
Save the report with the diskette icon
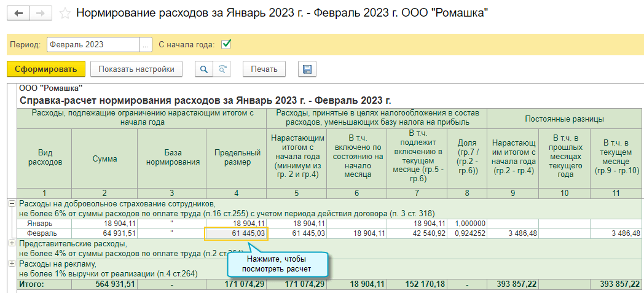307,69
